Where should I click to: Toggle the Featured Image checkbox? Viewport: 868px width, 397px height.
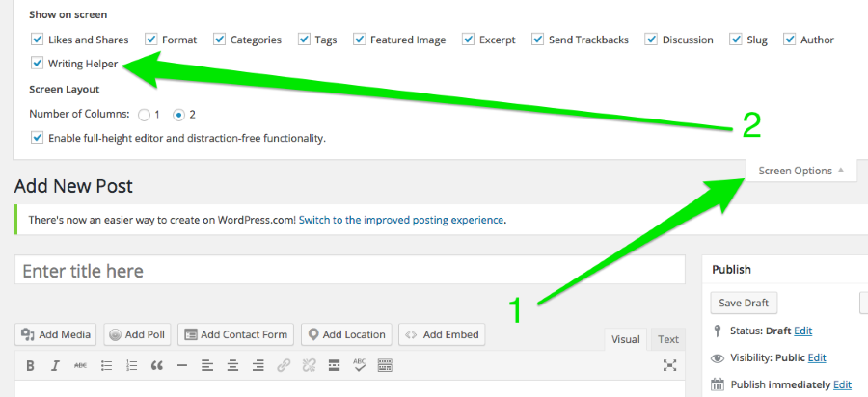(360, 40)
